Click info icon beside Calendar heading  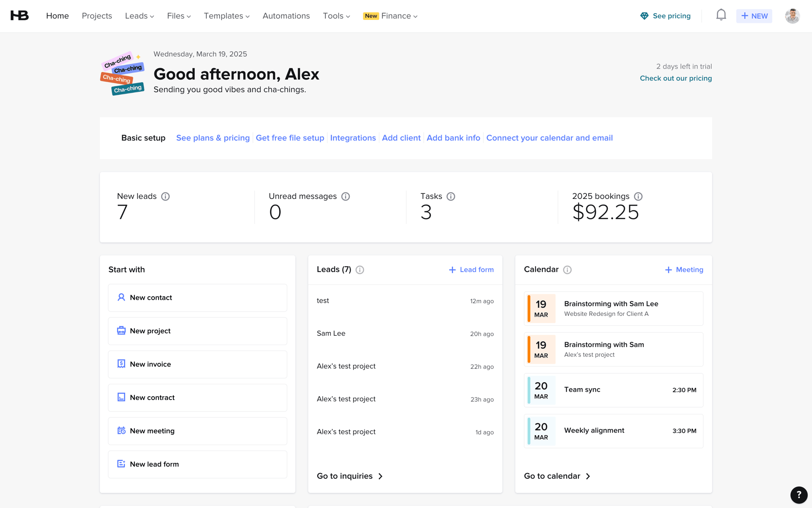pos(568,270)
